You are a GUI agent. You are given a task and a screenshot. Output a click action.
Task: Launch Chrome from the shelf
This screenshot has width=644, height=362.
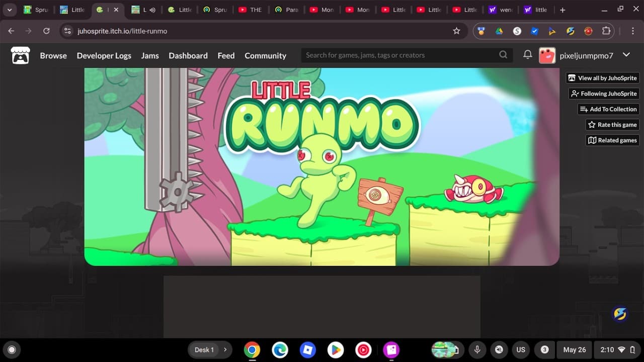[252, 350]
